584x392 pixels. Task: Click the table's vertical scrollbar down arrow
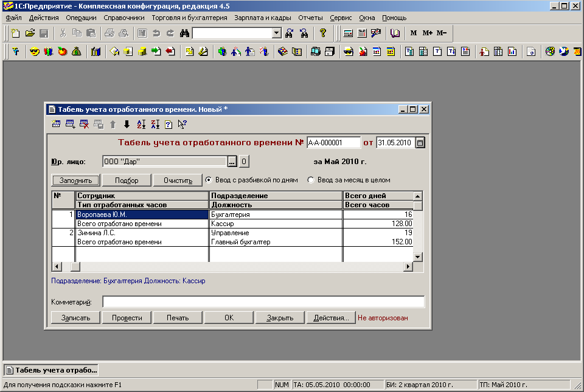click(418, 257)
